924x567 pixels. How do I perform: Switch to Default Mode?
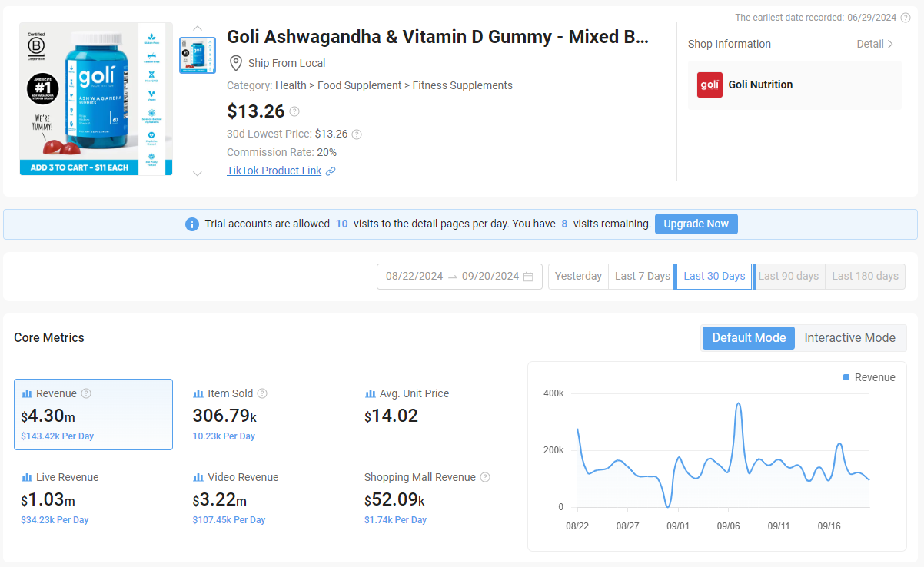point(749,338)
